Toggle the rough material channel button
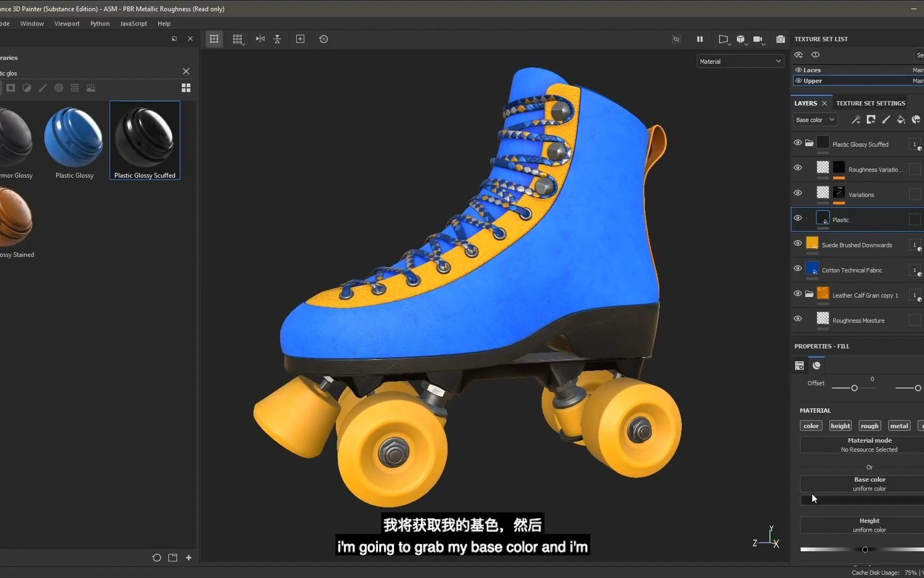 tap(869, 426)
